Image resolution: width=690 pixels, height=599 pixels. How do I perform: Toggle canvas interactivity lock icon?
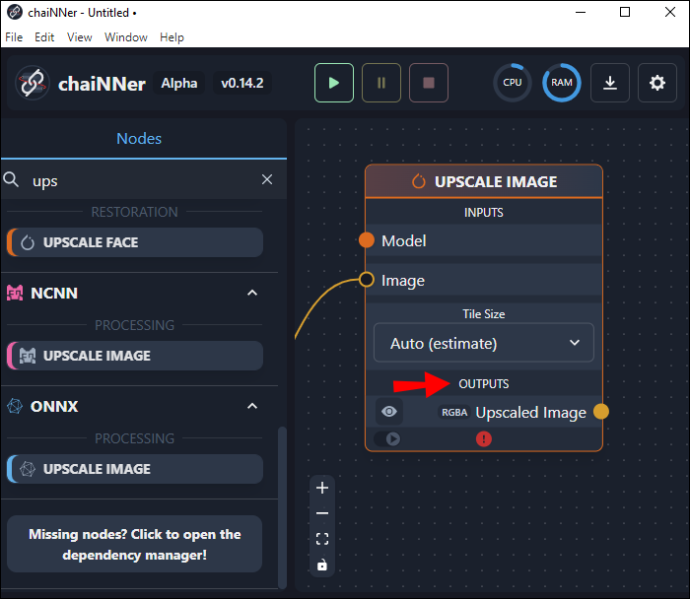(322, 564)
